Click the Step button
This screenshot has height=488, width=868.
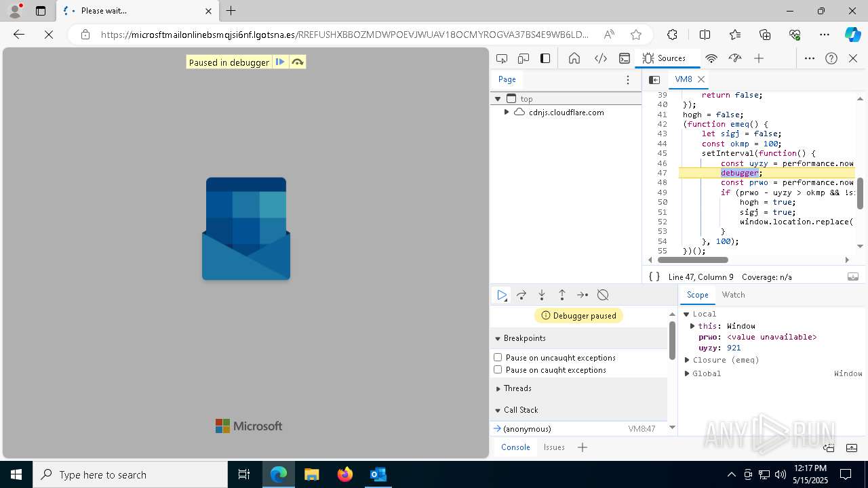583,295
